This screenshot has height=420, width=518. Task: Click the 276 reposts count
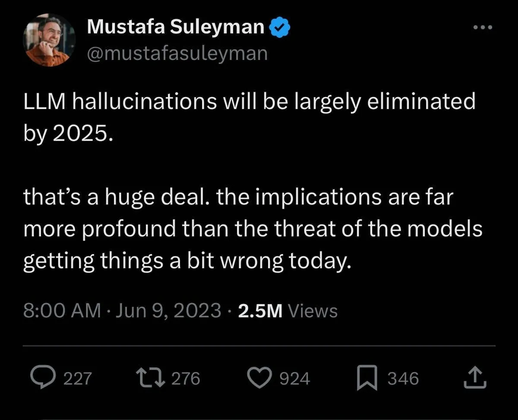pos(186,379)
